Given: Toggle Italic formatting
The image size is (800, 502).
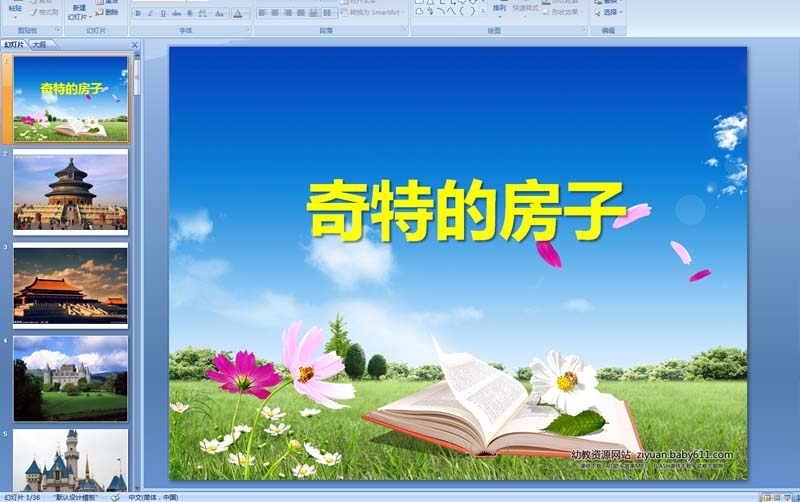Looking at the screenshot, I should coord(151,14).
